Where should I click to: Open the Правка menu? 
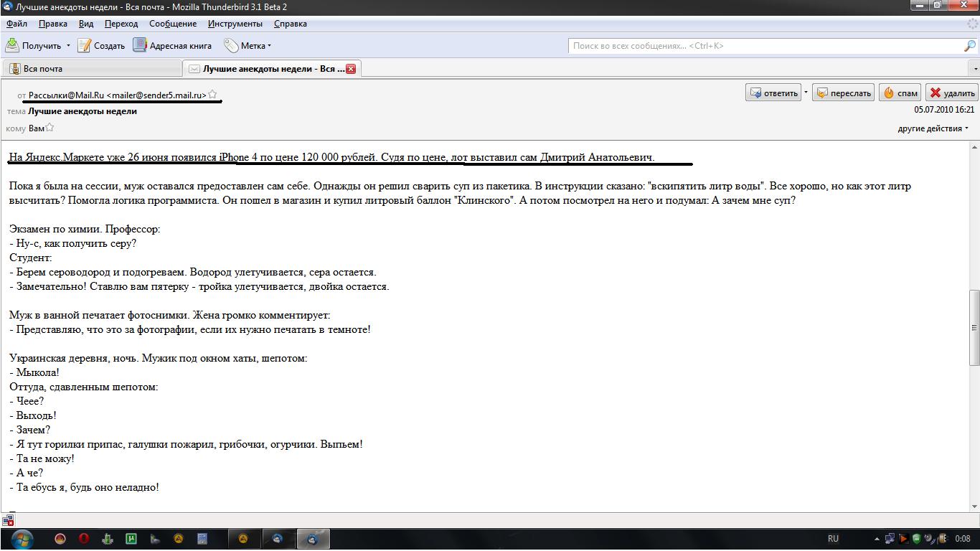click(53, 24)
